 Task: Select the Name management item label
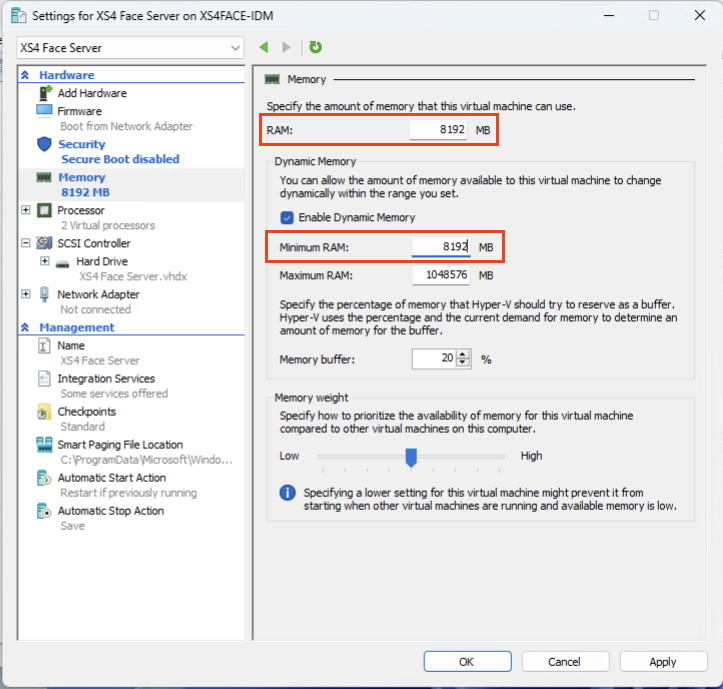pos(71,345)
